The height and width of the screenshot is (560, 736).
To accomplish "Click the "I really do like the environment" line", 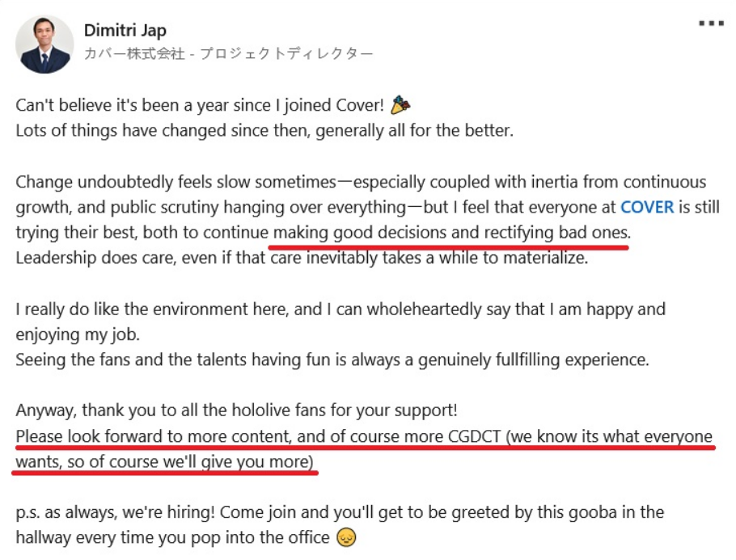I will (341, 309).
